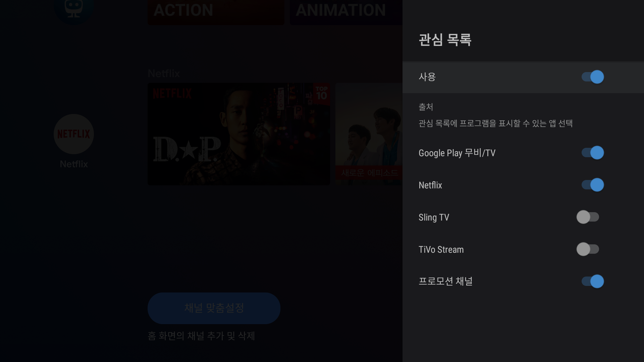Toggle the 사용 watchlist switch
The width and height of the screenshot is (644, 362).
pyautogui.click(x=592, y=77)
